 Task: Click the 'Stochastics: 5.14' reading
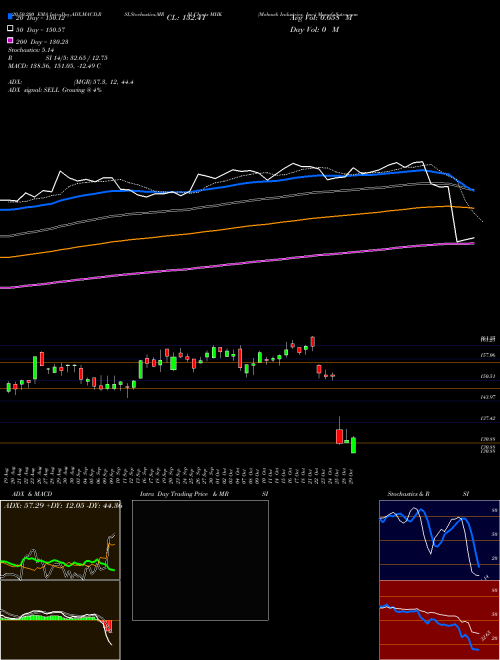click(x=31, y=50)
